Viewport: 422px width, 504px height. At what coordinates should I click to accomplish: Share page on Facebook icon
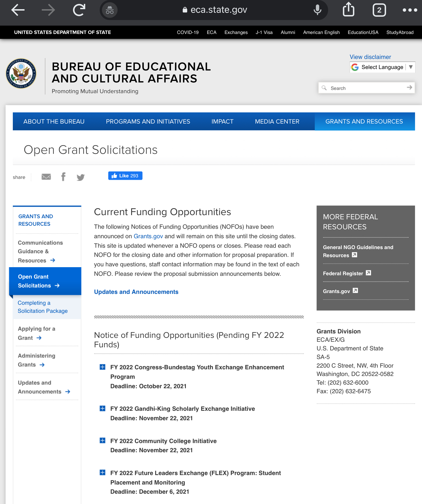64,177
